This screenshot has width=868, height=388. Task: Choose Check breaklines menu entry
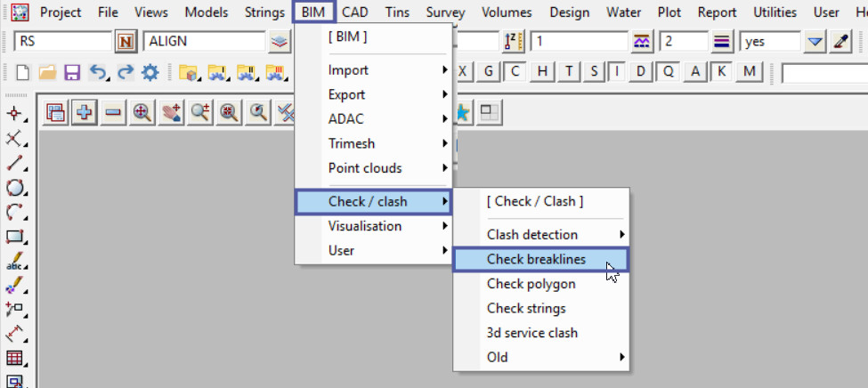[541, 259]
